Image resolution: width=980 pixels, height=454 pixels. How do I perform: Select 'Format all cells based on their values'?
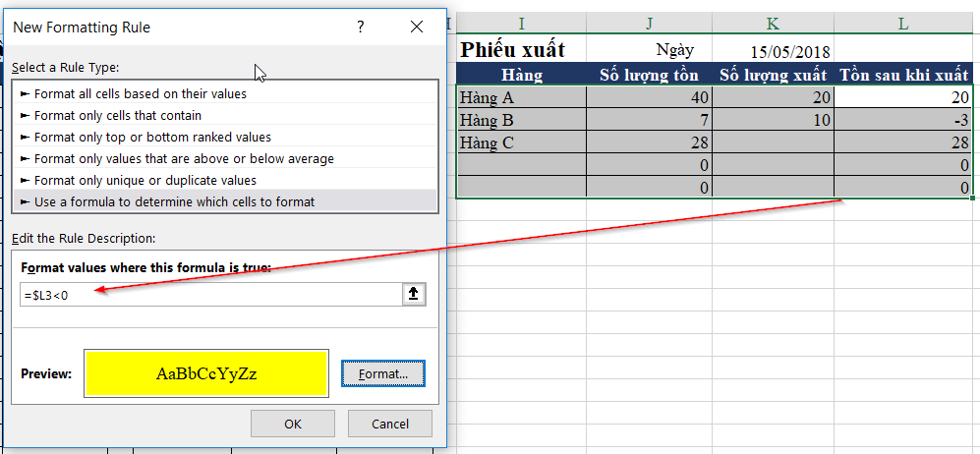[226, 94]
